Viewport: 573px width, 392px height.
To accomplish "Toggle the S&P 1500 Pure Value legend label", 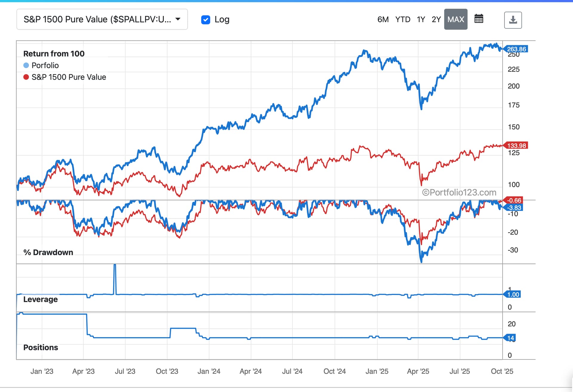I will [69, 77].
